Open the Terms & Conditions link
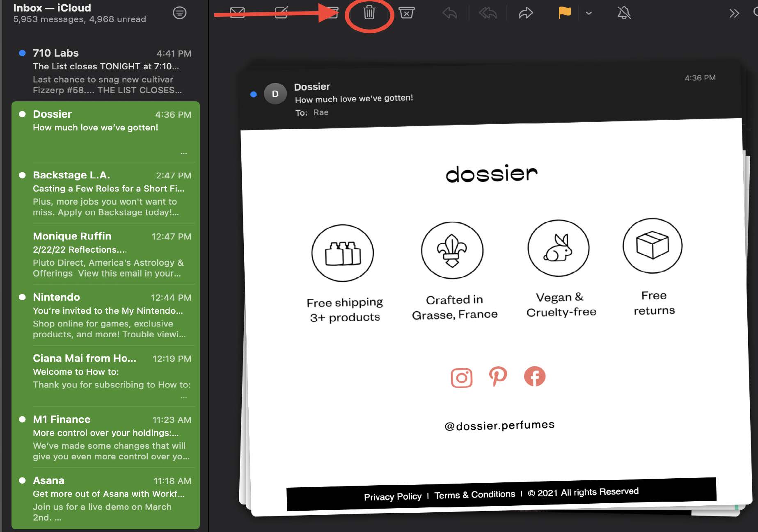The image size is (758, 532). pyautogui.click(x=475, y=495)
